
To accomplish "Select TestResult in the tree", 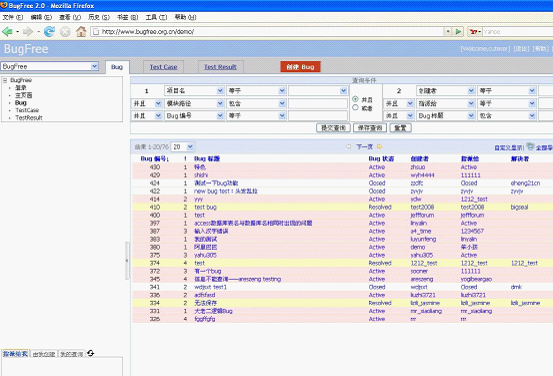I will coord(29,117).
